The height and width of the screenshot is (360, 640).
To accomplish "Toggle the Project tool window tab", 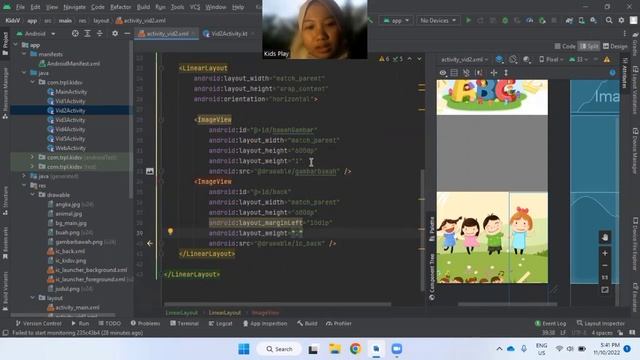I will [x=5, y=43].
